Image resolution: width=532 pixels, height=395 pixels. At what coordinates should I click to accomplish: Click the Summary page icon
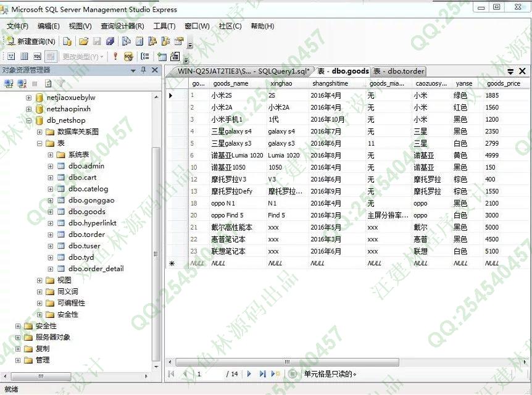pyautogui.click(x=139, y=41)
